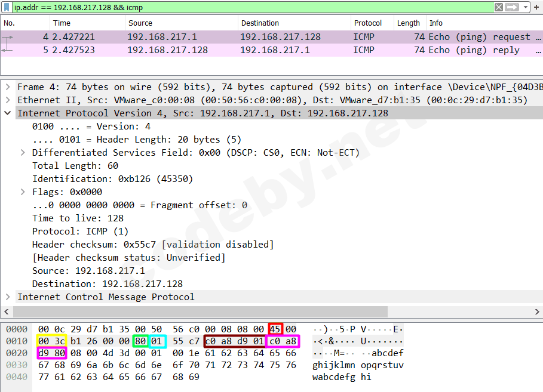Sort by the Source column header
Screen dimensions: 543x392
[x=182, y=23]
